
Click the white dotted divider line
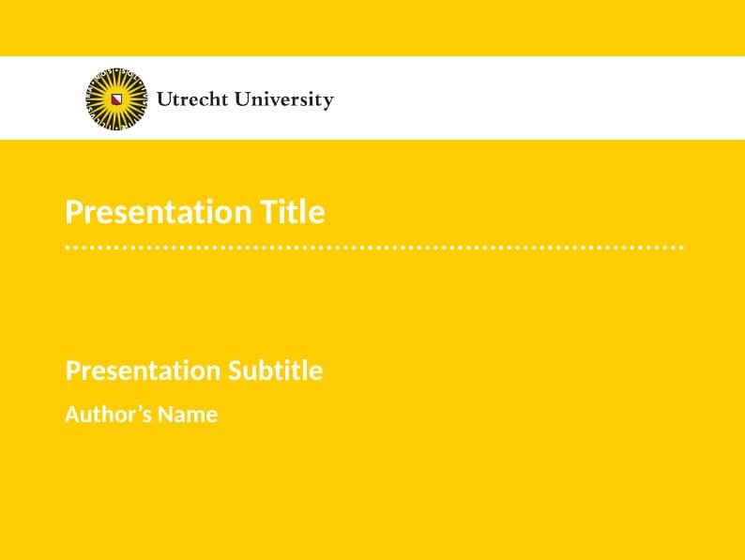[373, 248]
